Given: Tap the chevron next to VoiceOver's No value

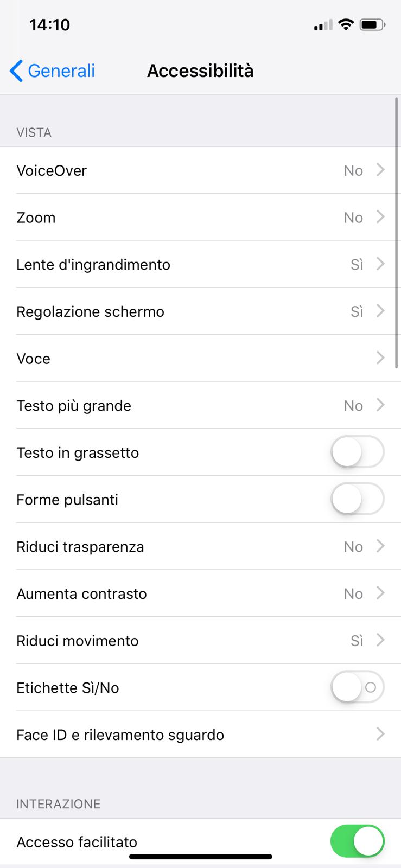Looking at the screenshot, I should click(380, 170).
